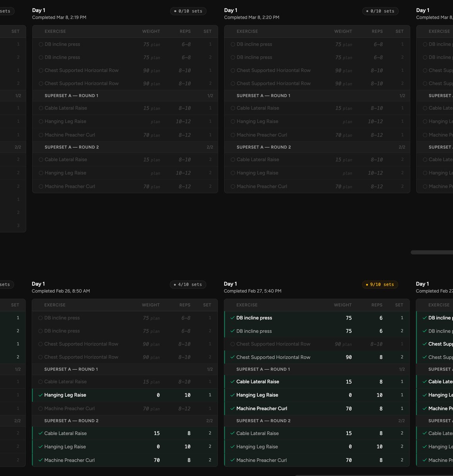Mark Chest Supported Horizontal Row set 2, Feb 26 card
The image size is (453, 476).
click(40, 357)
